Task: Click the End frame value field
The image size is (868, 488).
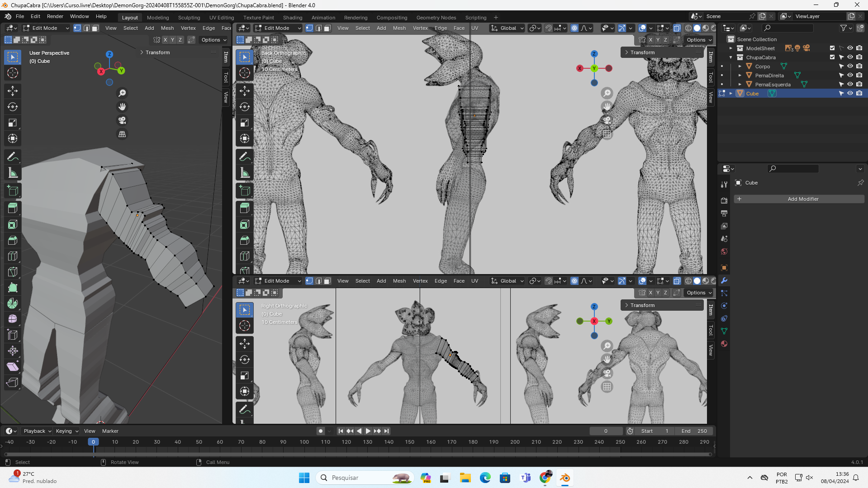Action: coord(694,431)
